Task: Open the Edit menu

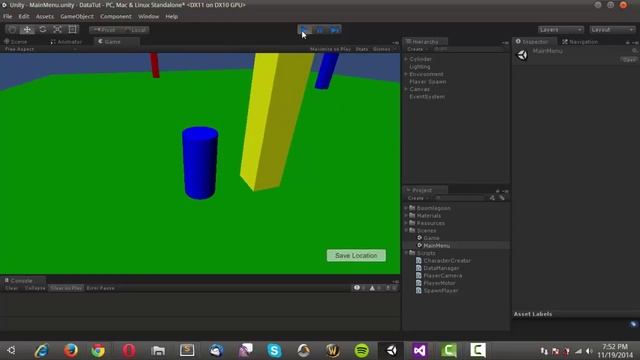Action: click(24, 17)
